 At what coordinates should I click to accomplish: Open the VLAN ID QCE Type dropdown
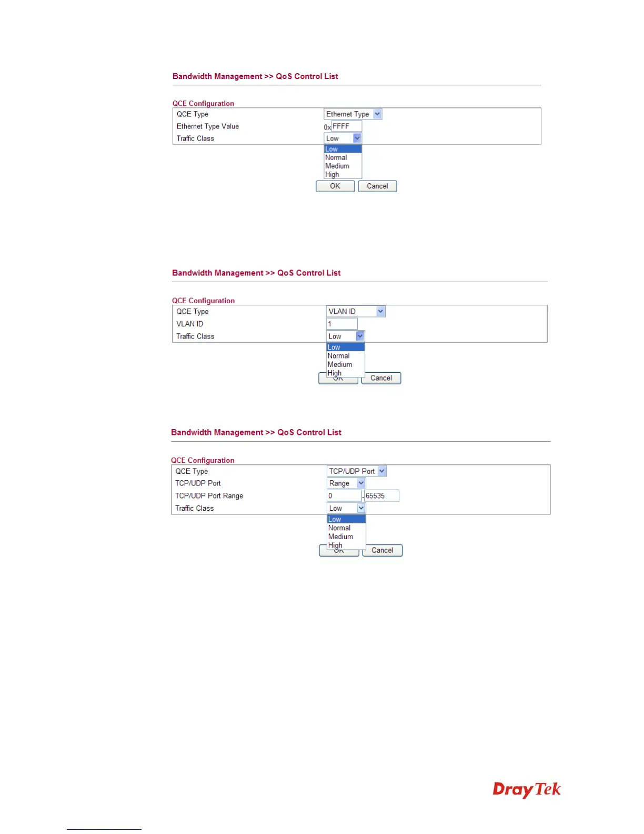tap(356, 312)
